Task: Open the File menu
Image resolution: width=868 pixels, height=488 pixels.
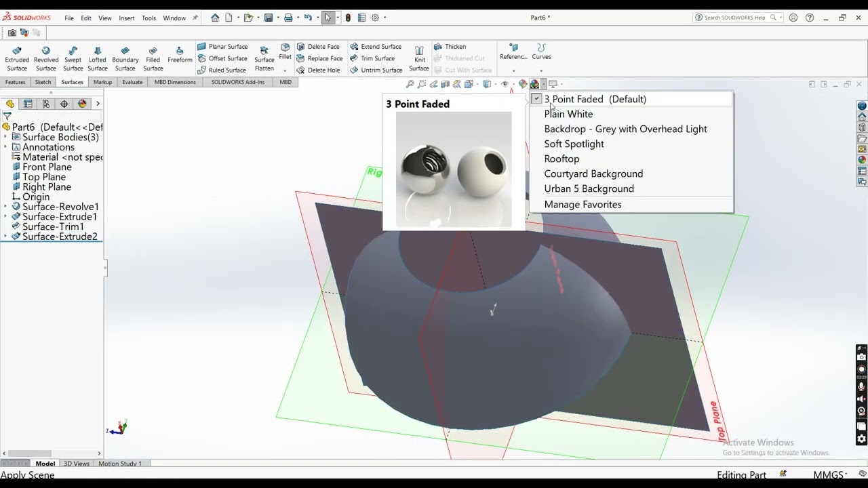Action: (x=69, y=18)
